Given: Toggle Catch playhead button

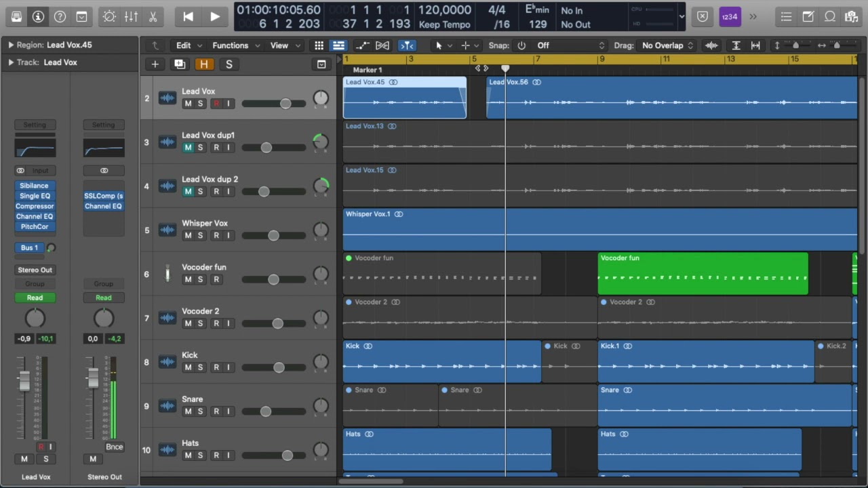Looking at the screenshot, I should pyautogui.click(x=407, y=45).
